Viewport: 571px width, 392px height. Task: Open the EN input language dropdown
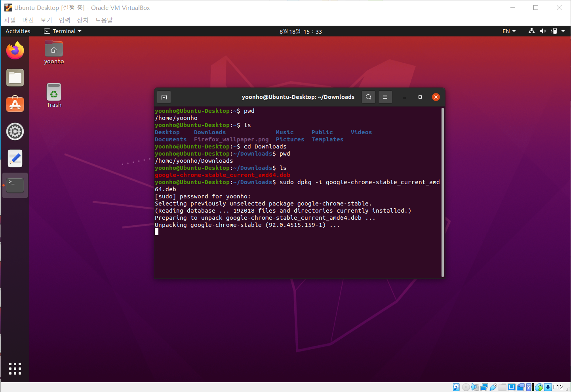point(509,31)
